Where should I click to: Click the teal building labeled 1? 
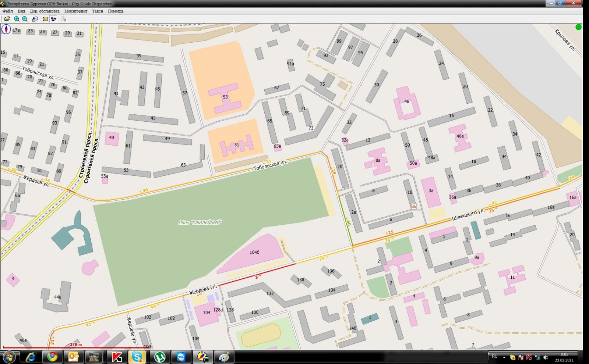[x=370, y=318]
